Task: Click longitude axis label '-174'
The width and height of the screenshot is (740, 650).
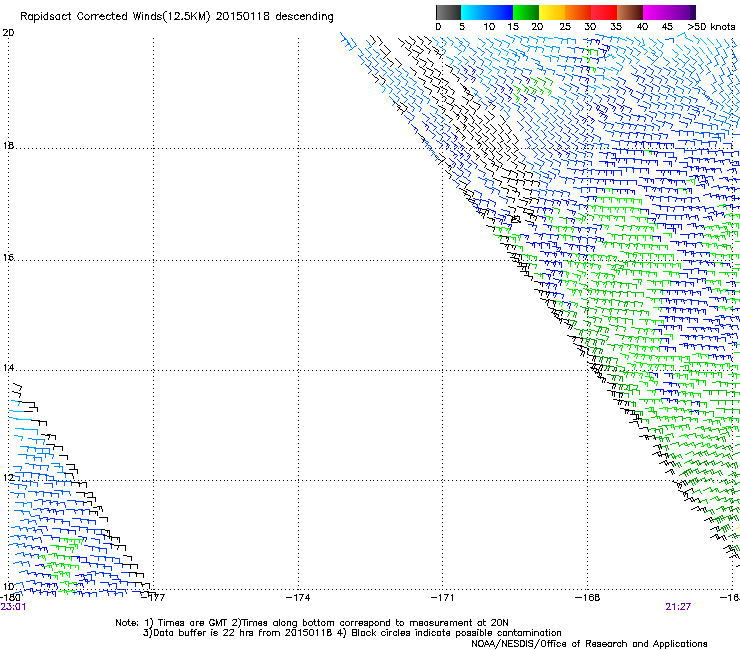Action: coord(298,598)
